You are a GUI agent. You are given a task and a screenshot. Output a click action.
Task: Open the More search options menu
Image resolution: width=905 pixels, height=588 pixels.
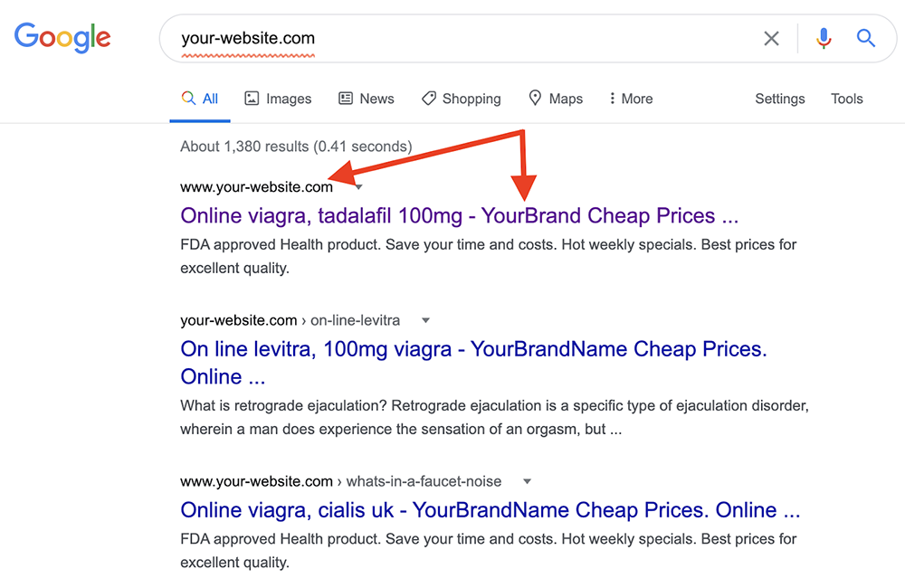(631, 99)
